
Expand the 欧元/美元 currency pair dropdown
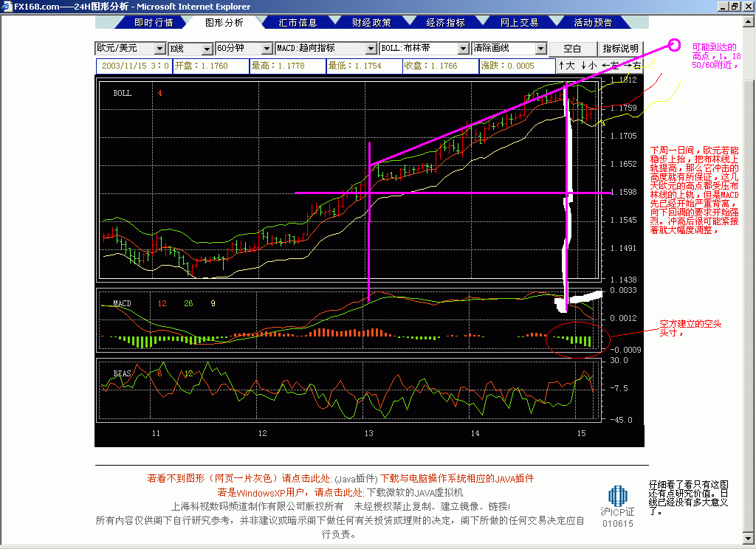[x=160, y=48]
